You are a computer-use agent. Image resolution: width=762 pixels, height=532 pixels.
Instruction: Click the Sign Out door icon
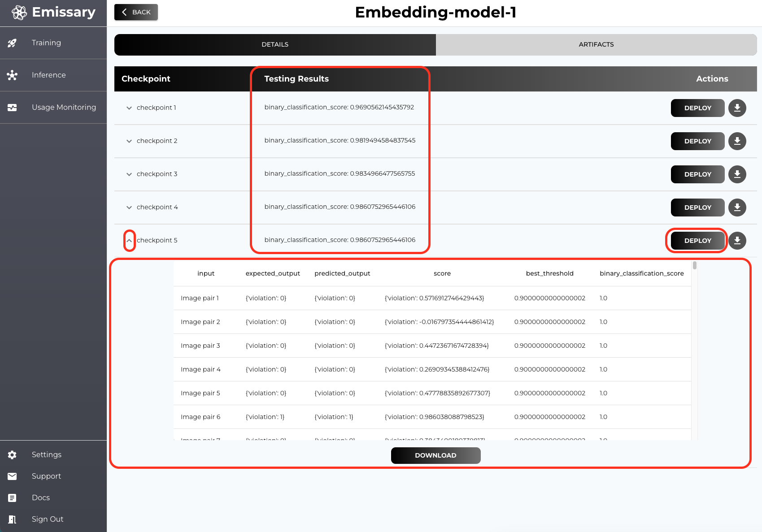click(12, 519)
